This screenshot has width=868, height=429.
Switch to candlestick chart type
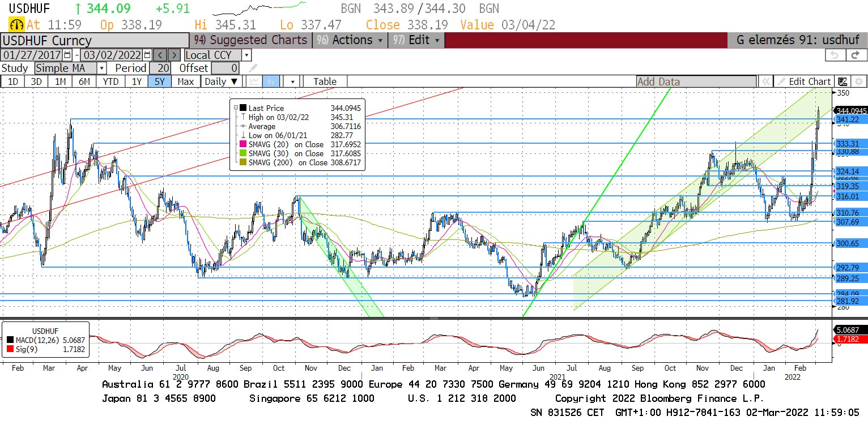click(271, 81)
